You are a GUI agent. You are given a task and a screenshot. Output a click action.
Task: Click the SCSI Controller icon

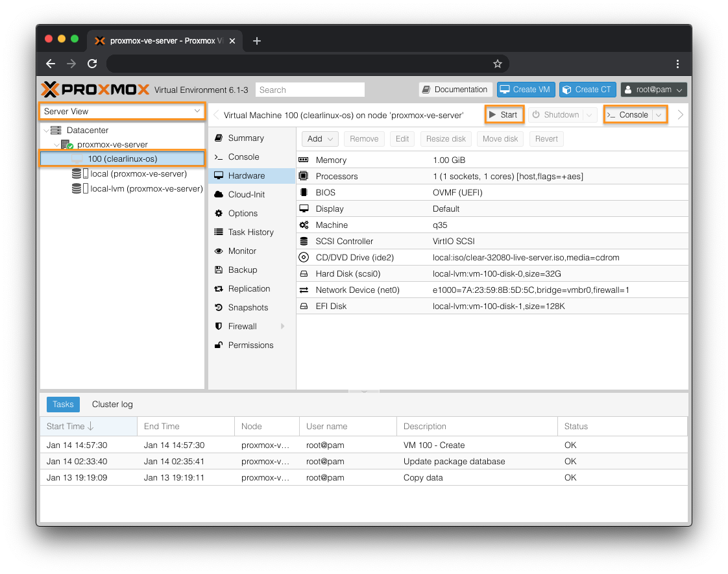(x=304, y=241)
